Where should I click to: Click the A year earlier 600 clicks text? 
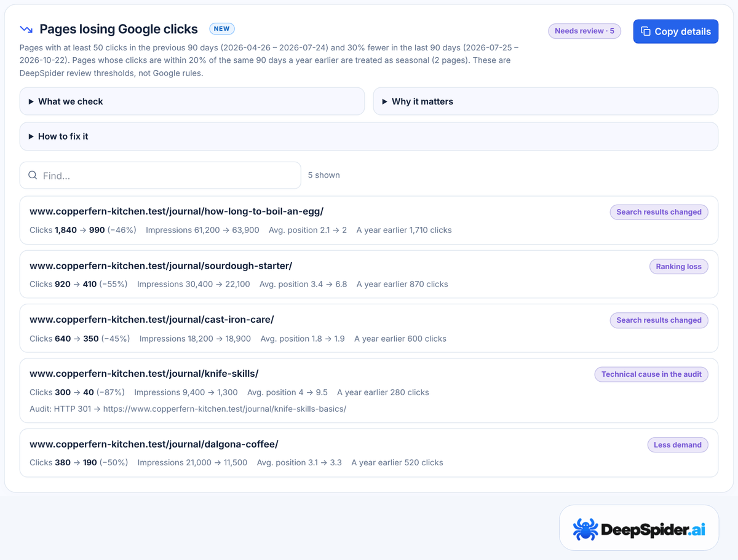click(x=400, y=338)
